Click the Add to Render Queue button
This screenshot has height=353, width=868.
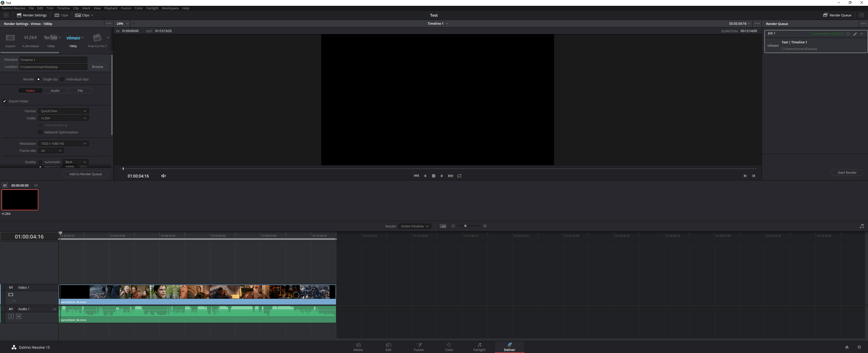[86, 174]
